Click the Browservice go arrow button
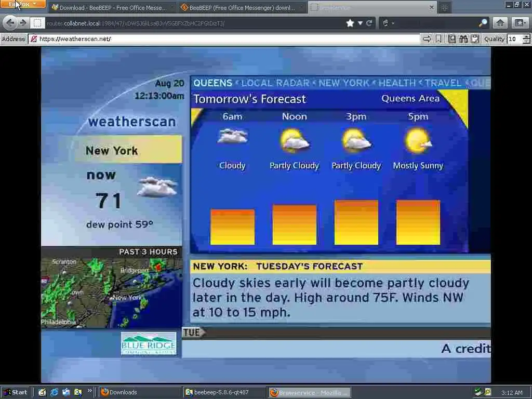The image size is (532, 399). [427, 39]
